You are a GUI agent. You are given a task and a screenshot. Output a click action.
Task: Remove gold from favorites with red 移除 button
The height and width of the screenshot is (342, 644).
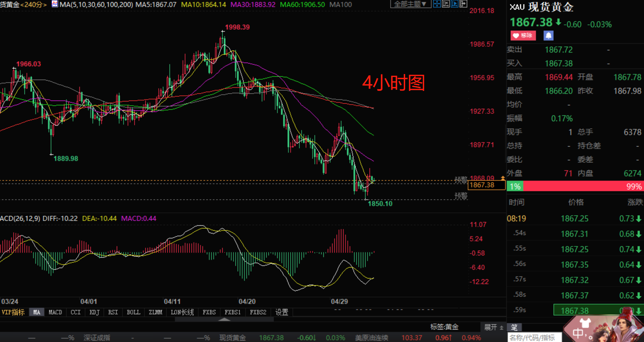[x=523, y=36]
